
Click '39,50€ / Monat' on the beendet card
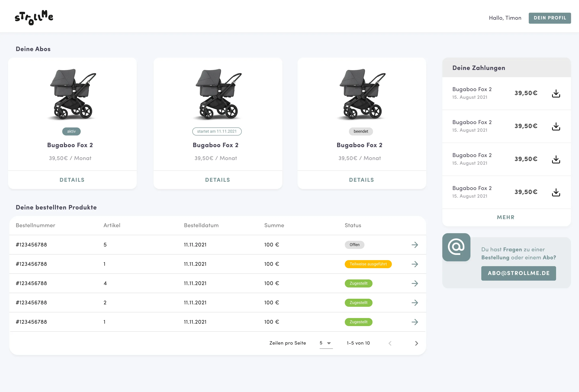pyautogui.click(x=359, y=158)
